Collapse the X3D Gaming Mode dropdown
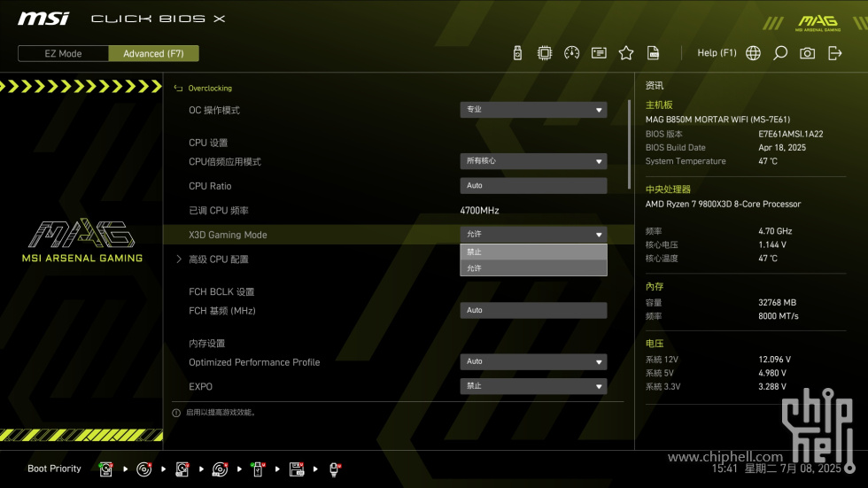The width and height of the screenshot is (868, 488). pyautogui.click(x=533, y=234)
